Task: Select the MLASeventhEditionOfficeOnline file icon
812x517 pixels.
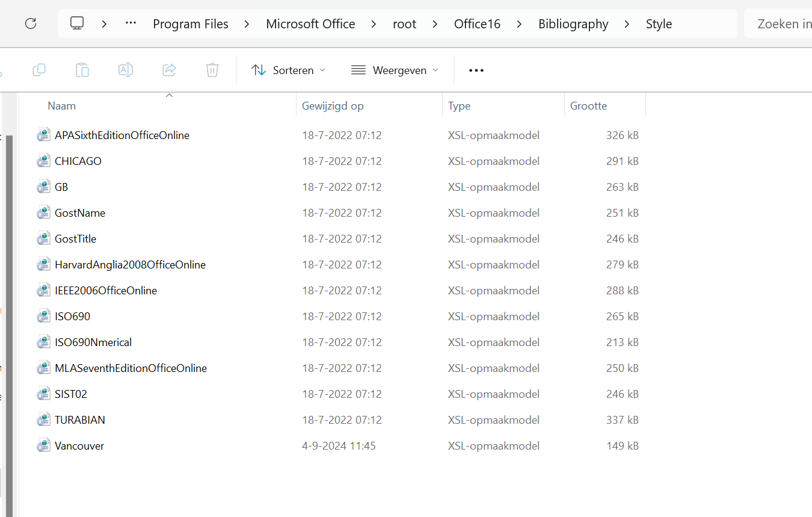Action: (x=43, y=368)
